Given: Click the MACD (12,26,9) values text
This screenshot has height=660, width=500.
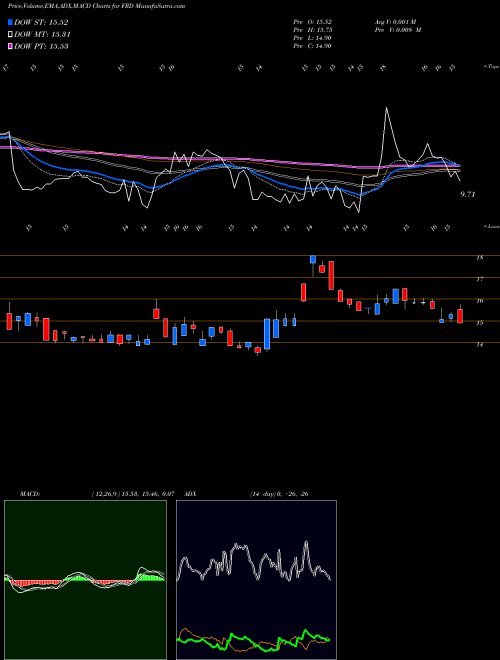Looking at the screenshot, I should tap(133, 494).
